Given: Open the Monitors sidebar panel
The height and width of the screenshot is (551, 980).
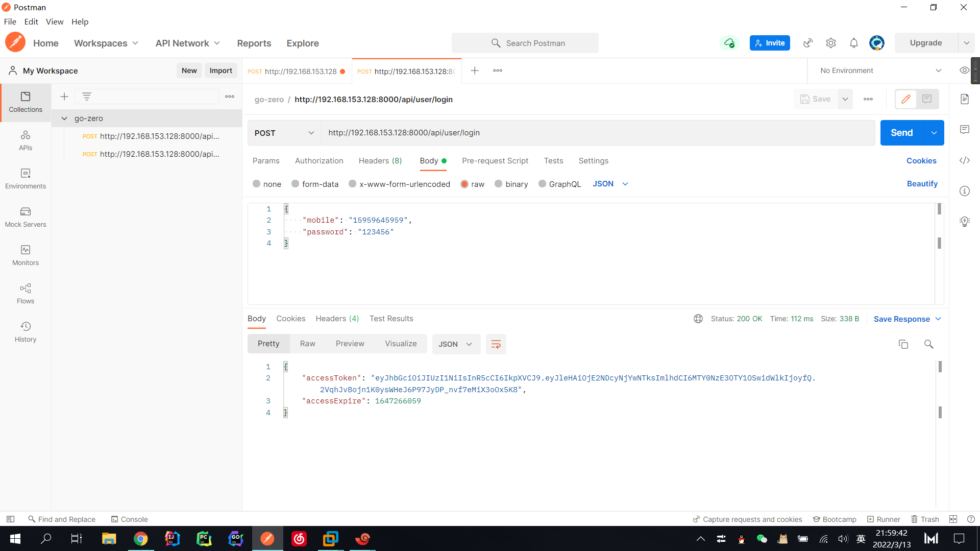Looking at the screenshot, I should [26, 255].
